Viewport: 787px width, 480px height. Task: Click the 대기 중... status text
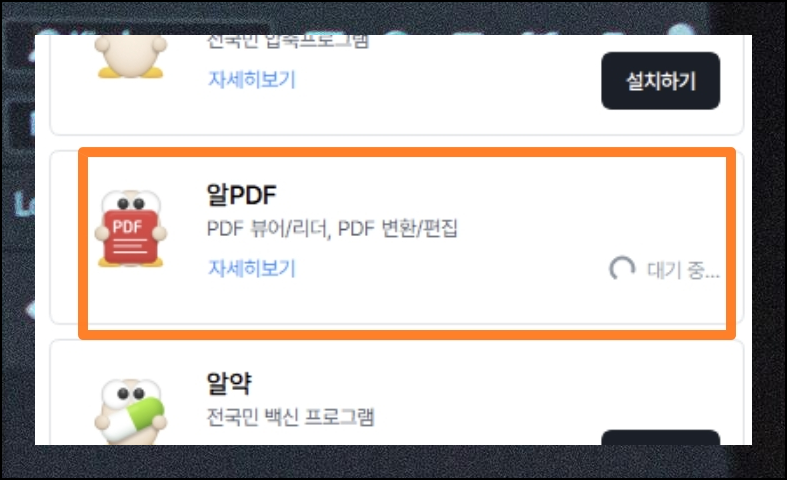(x=684, y=270)
